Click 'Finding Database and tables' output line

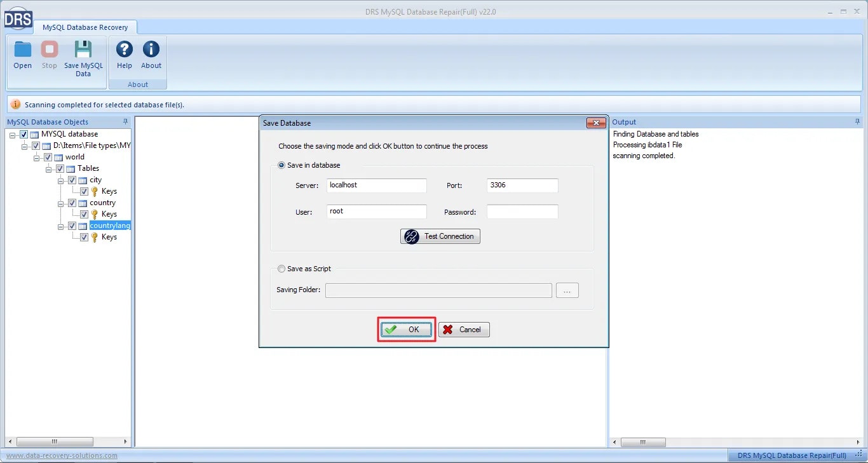[656, 134]
